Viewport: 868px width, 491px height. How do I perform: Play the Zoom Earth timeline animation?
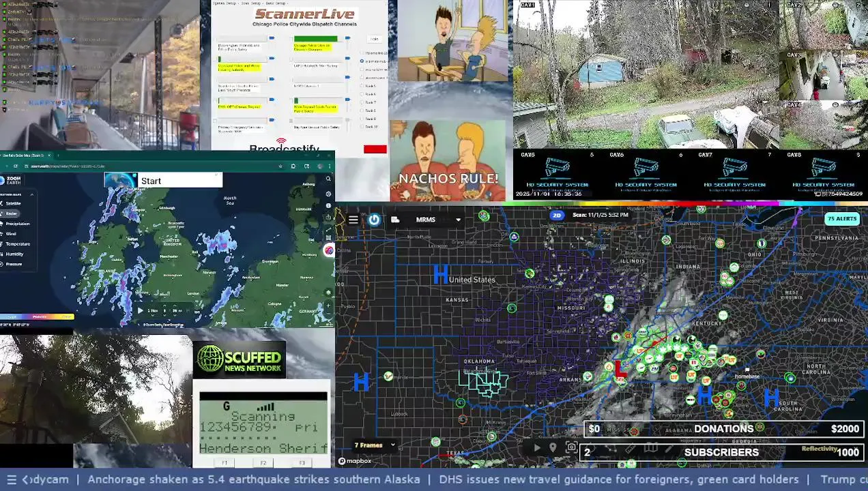point(141,310)
